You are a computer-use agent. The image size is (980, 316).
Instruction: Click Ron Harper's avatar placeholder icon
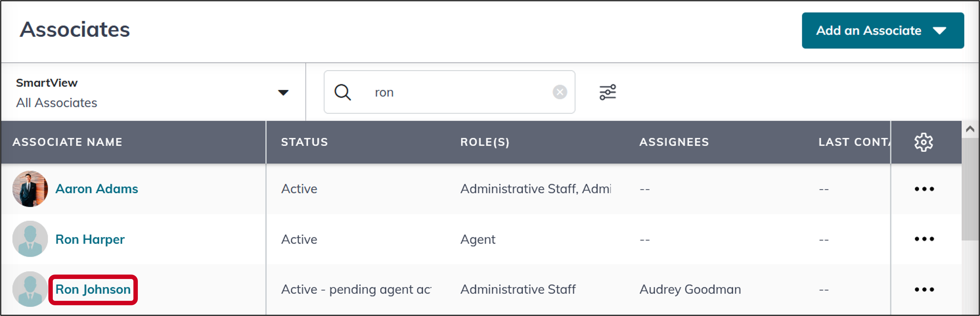(x=30, y=239)
